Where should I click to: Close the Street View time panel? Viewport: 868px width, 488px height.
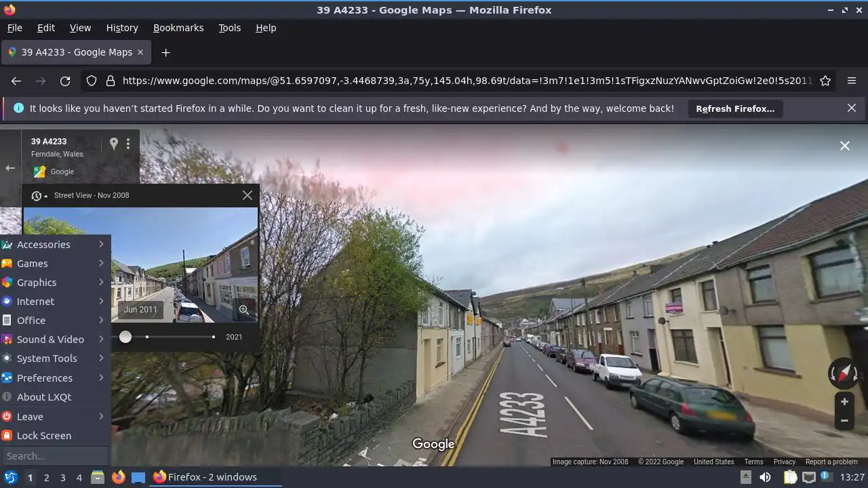[x=248, y=195]
